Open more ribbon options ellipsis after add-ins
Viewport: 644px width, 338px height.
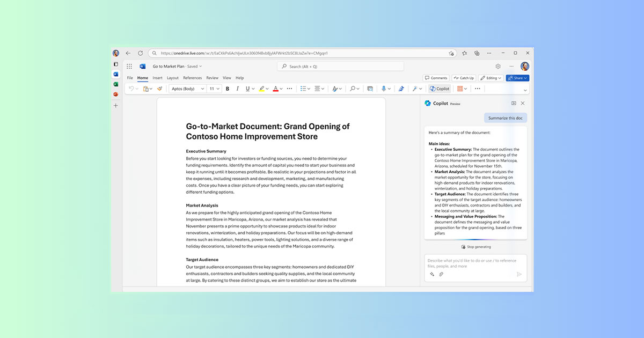pyautogui.click(x=478, y=89)
